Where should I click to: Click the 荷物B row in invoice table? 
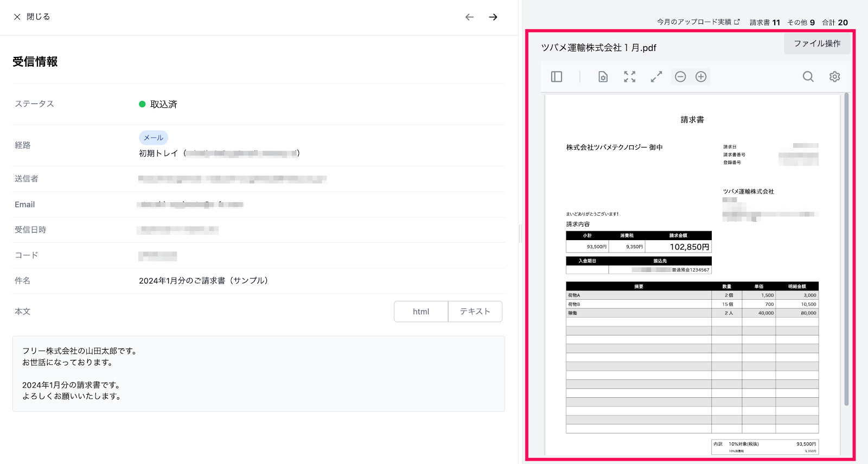click(692, 304)
